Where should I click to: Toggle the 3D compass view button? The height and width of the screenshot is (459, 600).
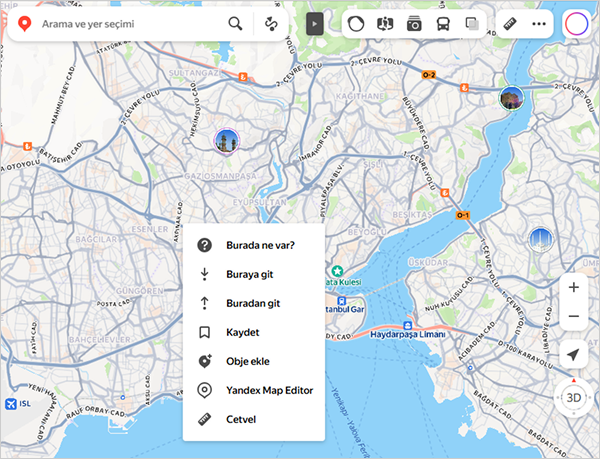point(574,398)
